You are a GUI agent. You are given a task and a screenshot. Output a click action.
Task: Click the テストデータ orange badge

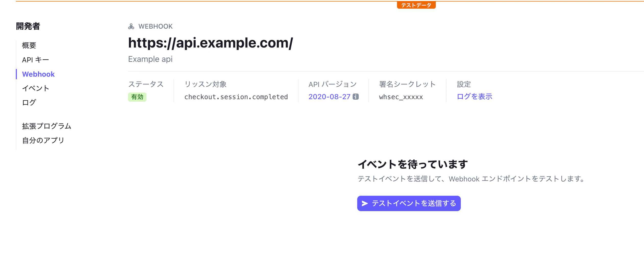pyautogui.click(x=416, y=5)
